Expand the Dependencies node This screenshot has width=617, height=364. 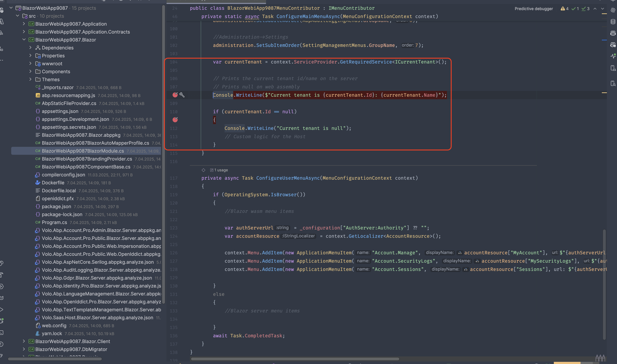pyautogui.click(x=31, y=48)
